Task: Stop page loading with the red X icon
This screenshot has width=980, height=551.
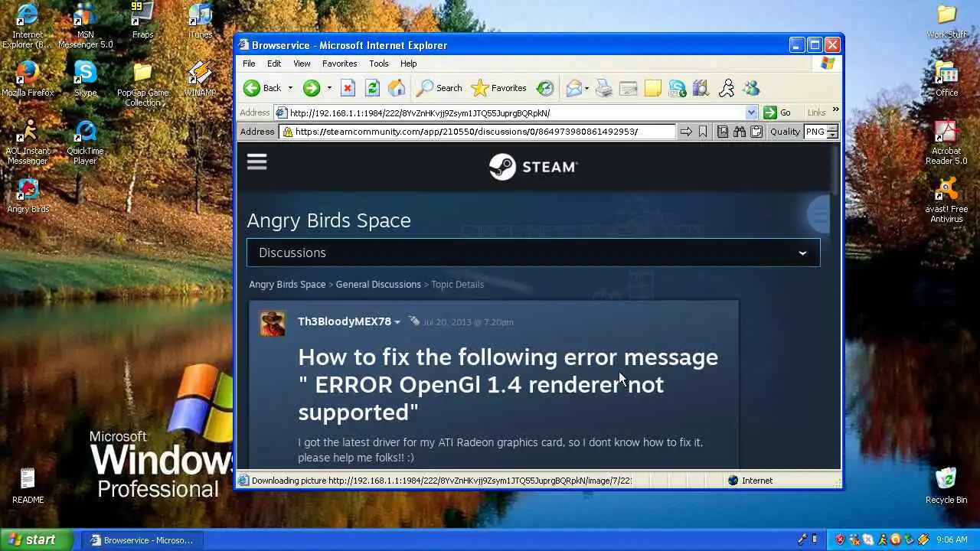Action: 348,88
